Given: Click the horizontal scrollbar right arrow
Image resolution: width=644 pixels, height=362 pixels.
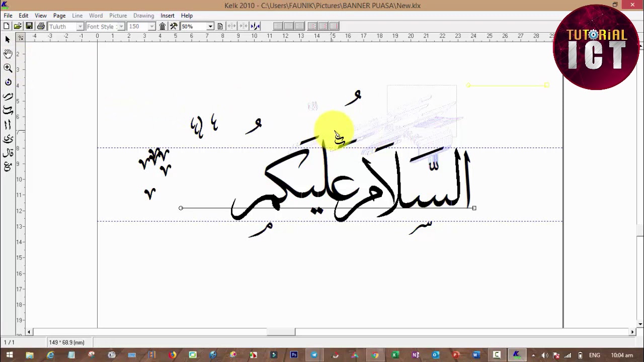Looking at the screenshot, I should [632, 332].
